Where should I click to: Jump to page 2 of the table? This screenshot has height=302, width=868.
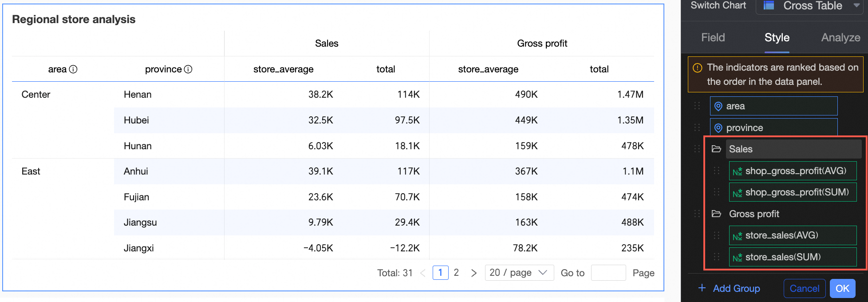point(456,273)
